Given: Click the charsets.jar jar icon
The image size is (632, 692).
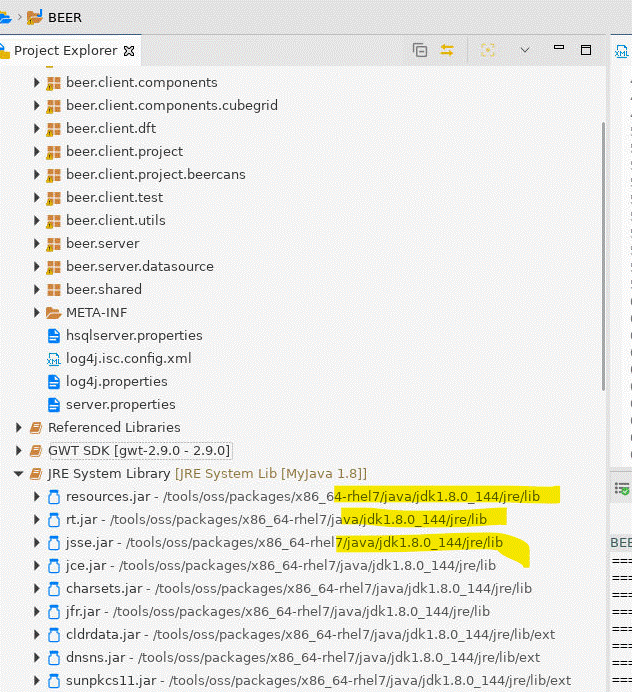Looking at the screenshot, I should click(x=54, y=589).
